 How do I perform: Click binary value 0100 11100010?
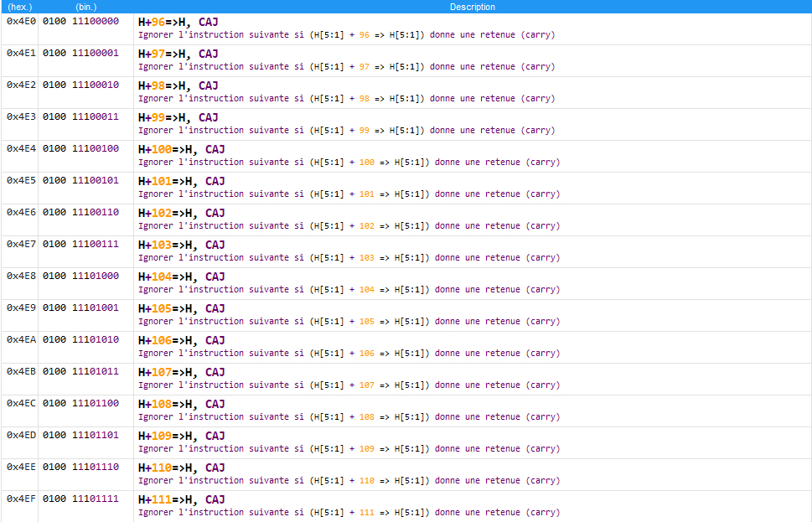[x=80, y=85]
